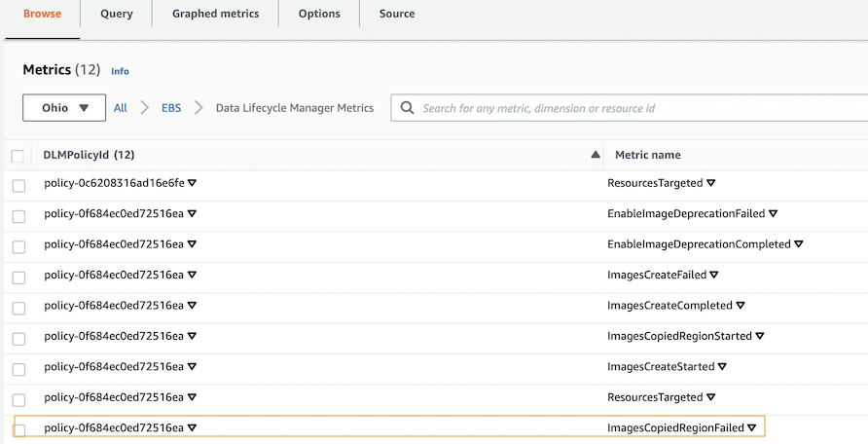The height and width of the screenshot is (444, 868).
Task: Open policy ID arrow in ImagesCreateStarted row
Action: click(x=192, y=366)
